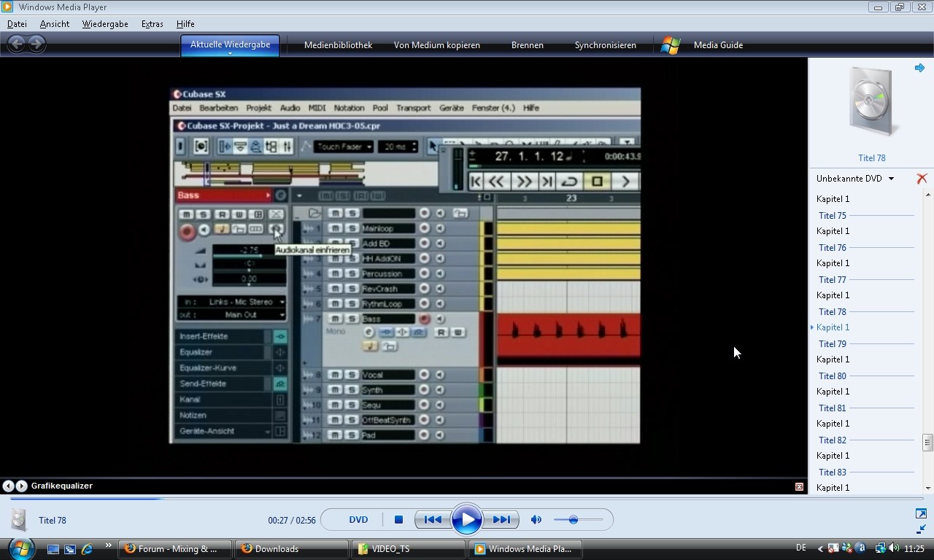Click the seek progress bar above controls
The height and width of the screenshot is (560, 934).
pos(467,499)
